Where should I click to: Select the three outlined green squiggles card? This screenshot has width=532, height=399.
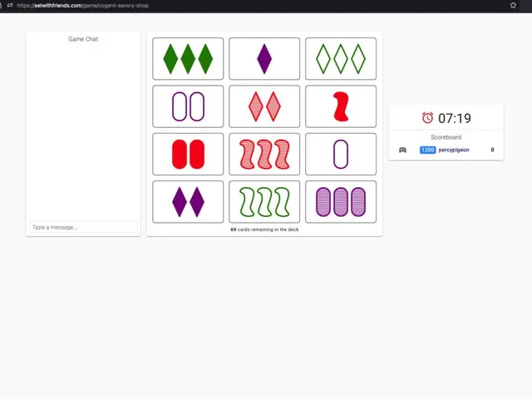[264, 202]
